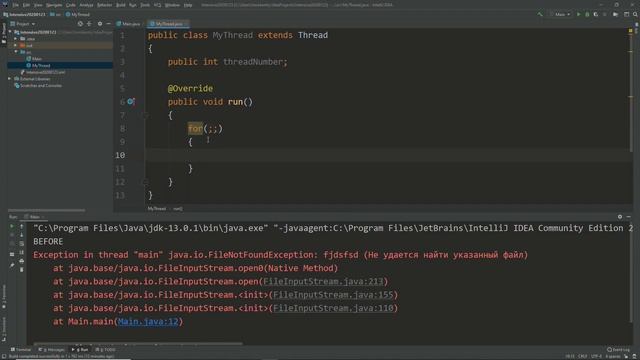This screenshot has width=640, height=360.
Task: Click Search Everywhere magnifier icon
Action: [x=636, y=14]
